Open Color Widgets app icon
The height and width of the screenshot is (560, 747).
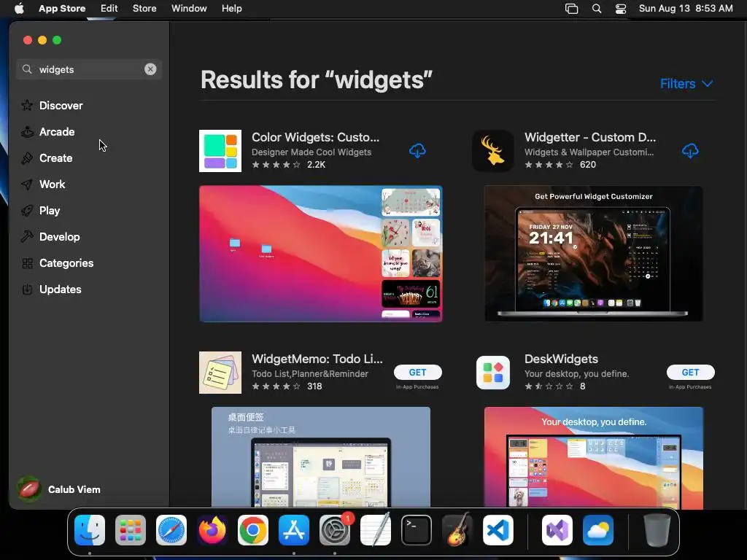tap(220, 151)
